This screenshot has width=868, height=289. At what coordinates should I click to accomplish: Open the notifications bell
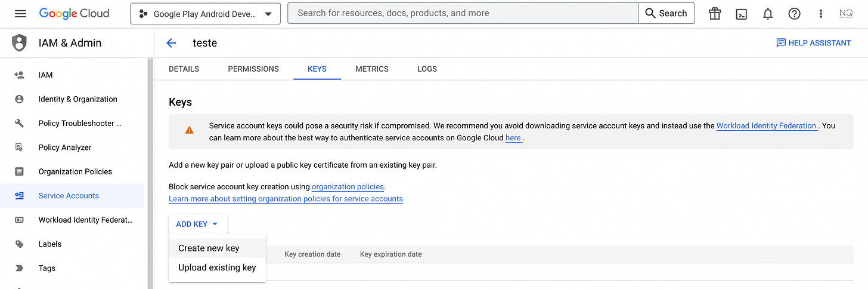[x=768, y=14]
